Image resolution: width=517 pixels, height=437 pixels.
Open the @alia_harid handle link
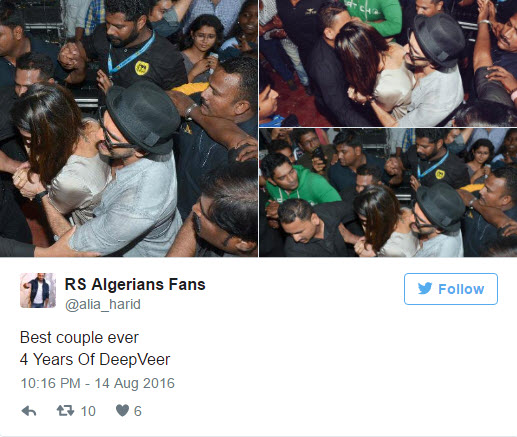103,305
